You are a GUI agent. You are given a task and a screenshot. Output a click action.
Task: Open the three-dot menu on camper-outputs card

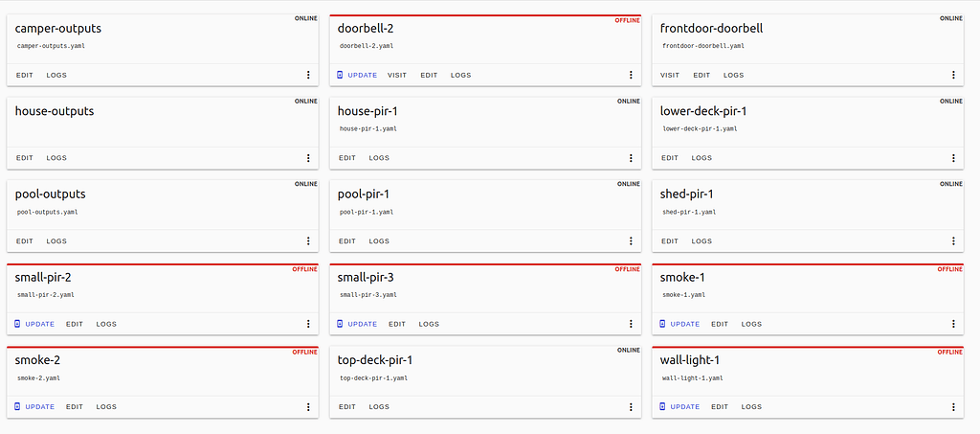point(308,75)
